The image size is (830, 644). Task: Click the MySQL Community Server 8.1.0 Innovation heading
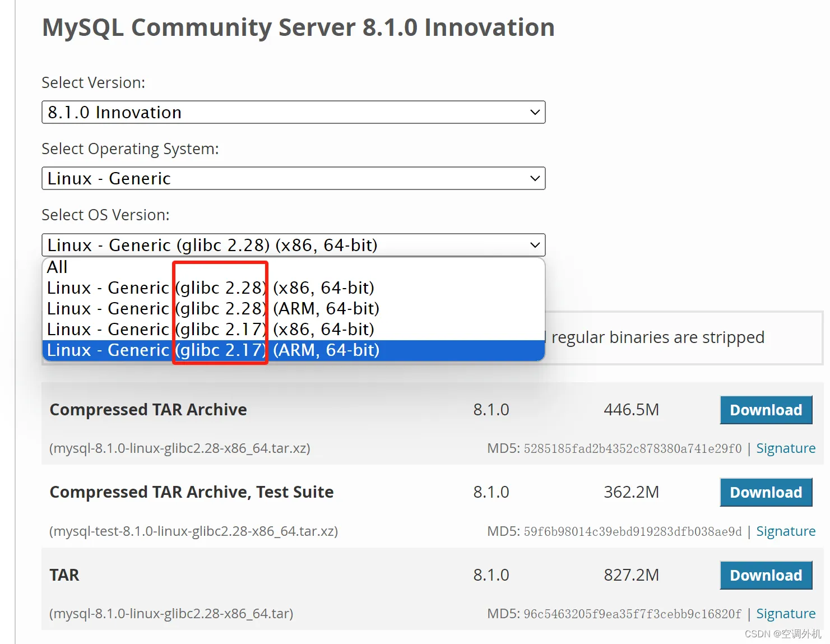(298, 27)
